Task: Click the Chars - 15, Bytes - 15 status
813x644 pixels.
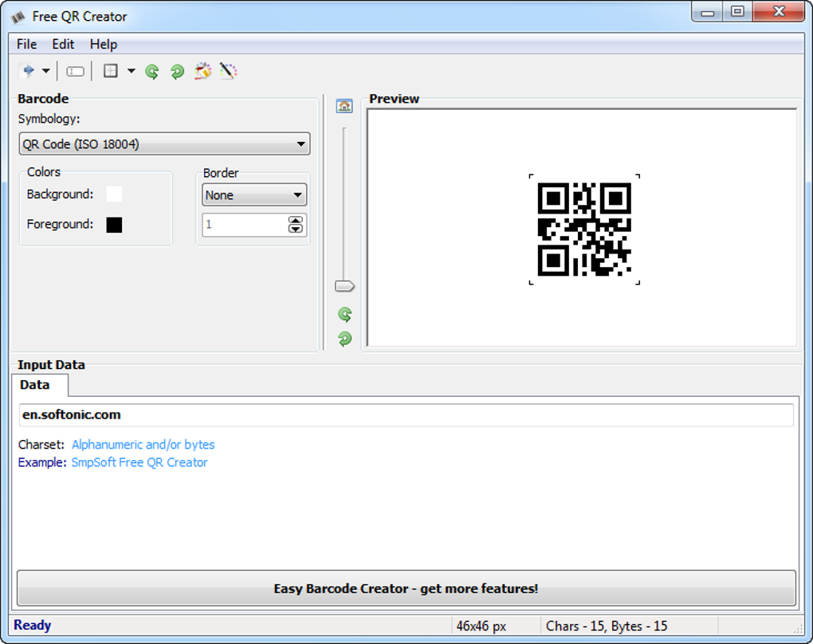Action: pos(607,626)
